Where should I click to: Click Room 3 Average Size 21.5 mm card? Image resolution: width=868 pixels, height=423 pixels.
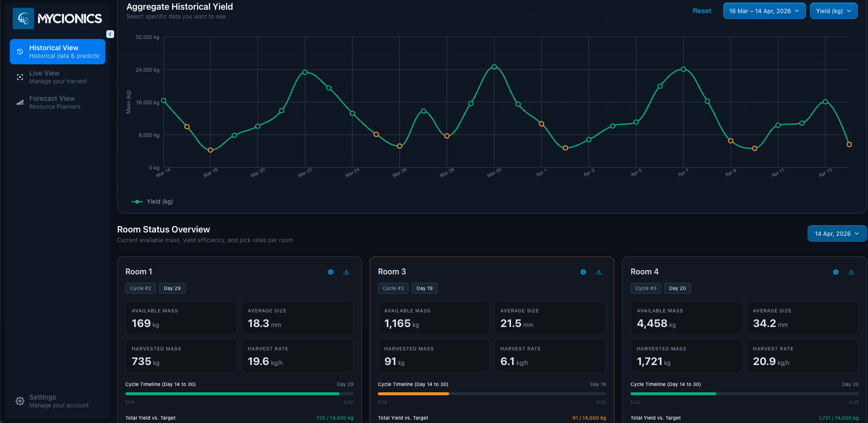(x=550, y=318)
